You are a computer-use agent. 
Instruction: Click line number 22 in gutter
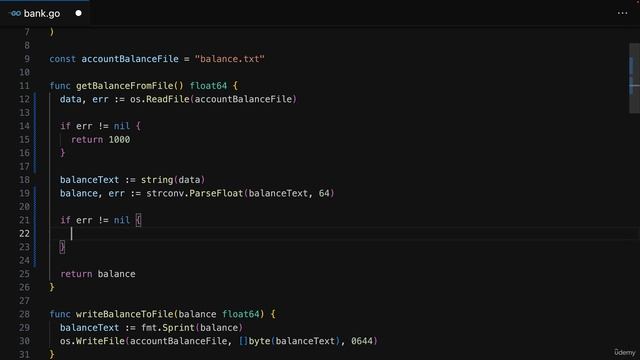[24, 233]
